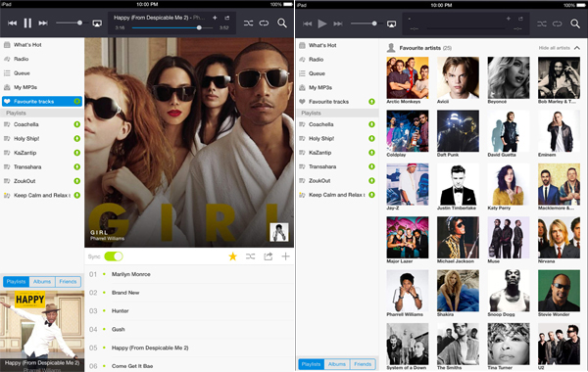Toggle sync on right ZoukOut playlist
Screen dimensions: 588x372
coord(371,180)
